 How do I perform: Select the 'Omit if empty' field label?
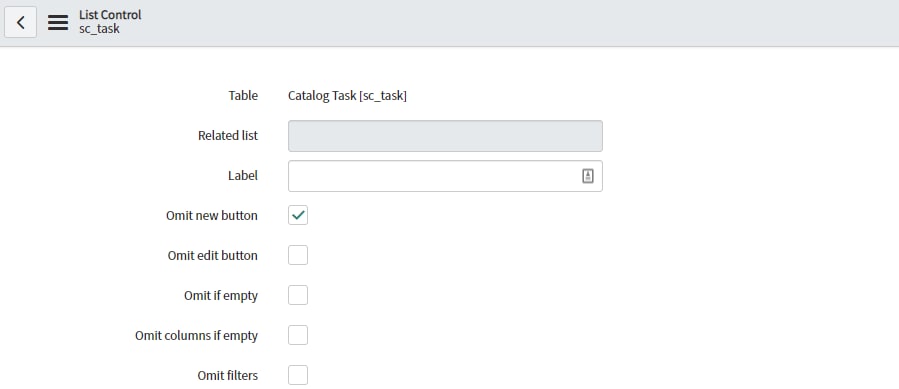[221, 295]
